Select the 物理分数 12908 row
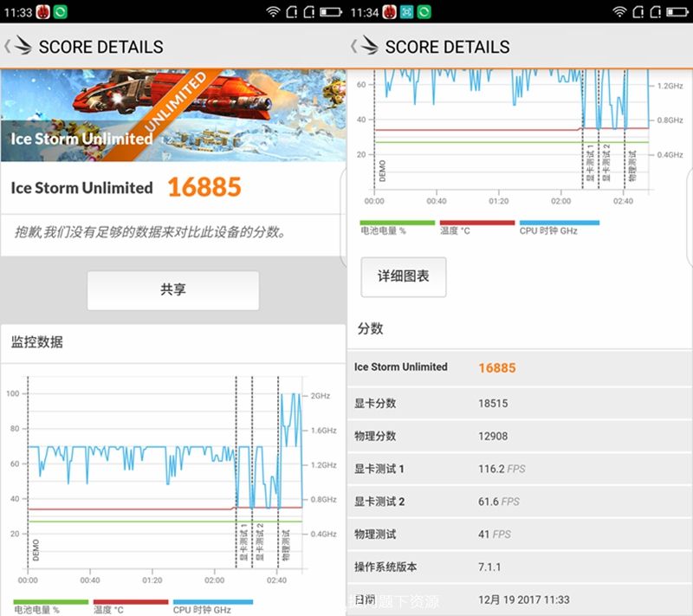 pyautogui.click(x=520, y=436)
